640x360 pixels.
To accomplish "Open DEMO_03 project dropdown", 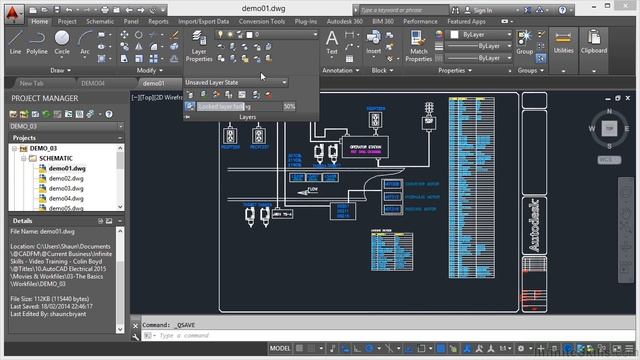I will click(x=67, y=127).
